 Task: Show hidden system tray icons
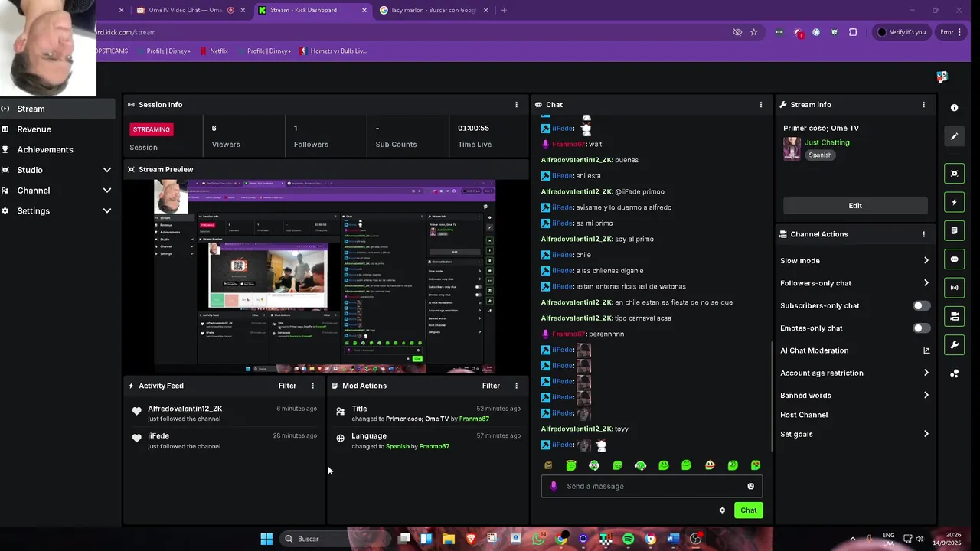coord(853,539)
